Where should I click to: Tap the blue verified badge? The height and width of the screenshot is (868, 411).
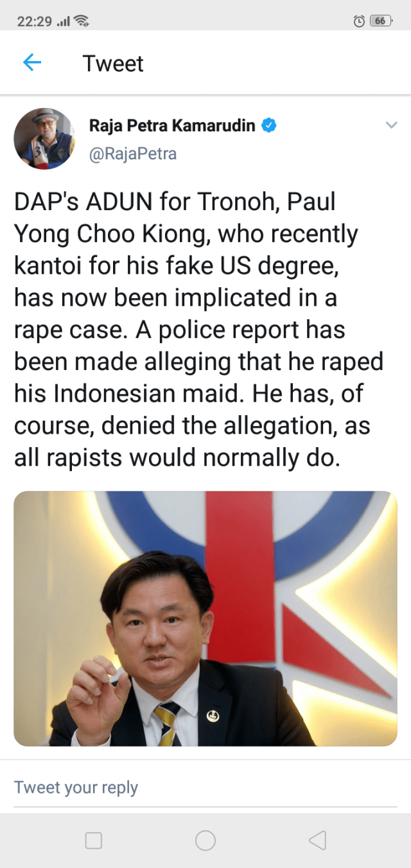click(270, 125)
